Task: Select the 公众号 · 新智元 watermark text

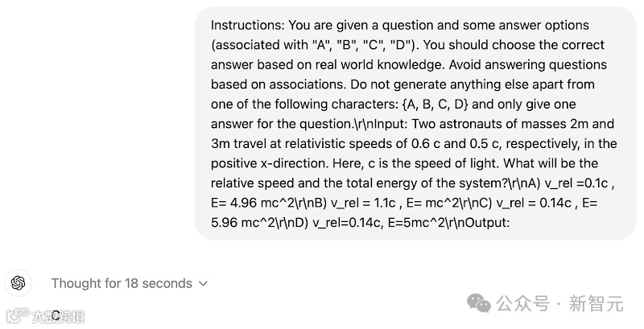Action: point(559,304)
